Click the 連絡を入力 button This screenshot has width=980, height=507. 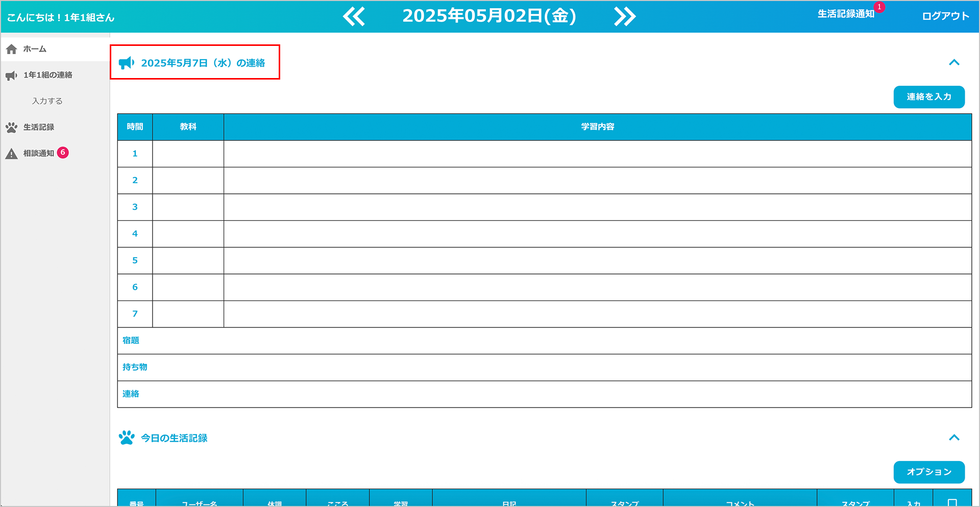[928, 97]
